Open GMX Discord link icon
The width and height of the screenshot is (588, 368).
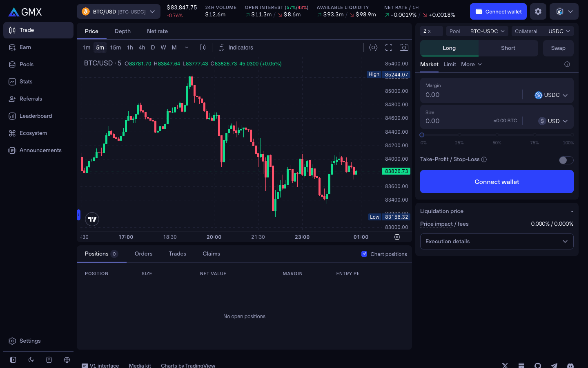570,366
